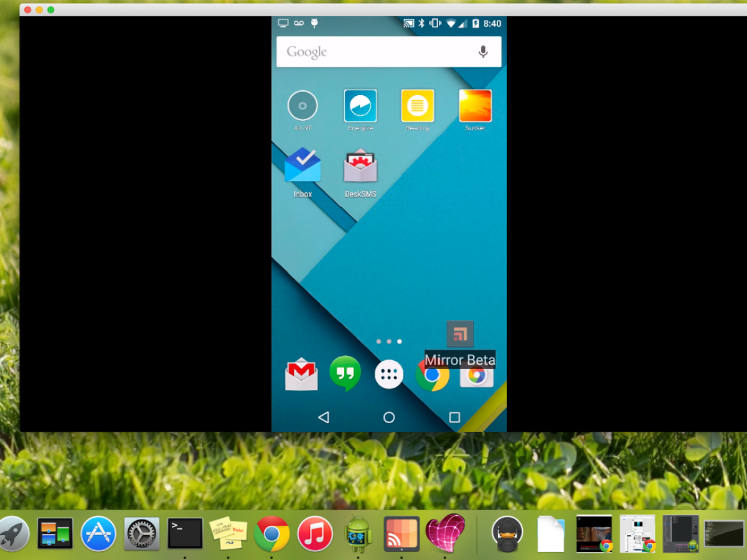Click the Mirror Beta tooltip label
This screenshot has height=560, width=747.
[x=460, y=360]
